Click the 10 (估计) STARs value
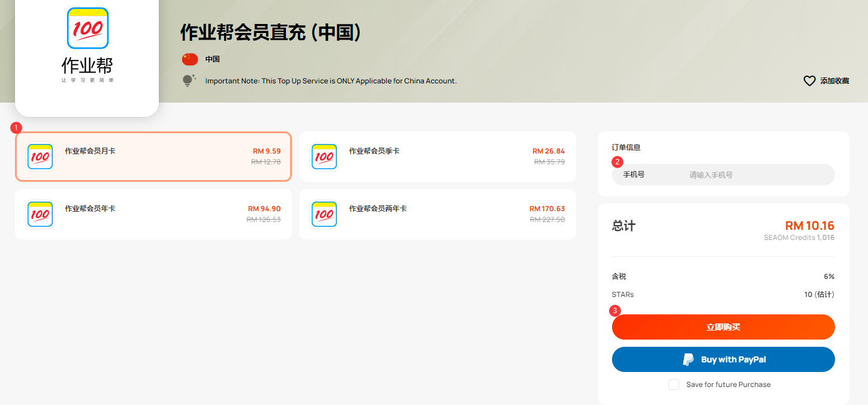This screenshot has height=405, width=868. click(819, 295)
